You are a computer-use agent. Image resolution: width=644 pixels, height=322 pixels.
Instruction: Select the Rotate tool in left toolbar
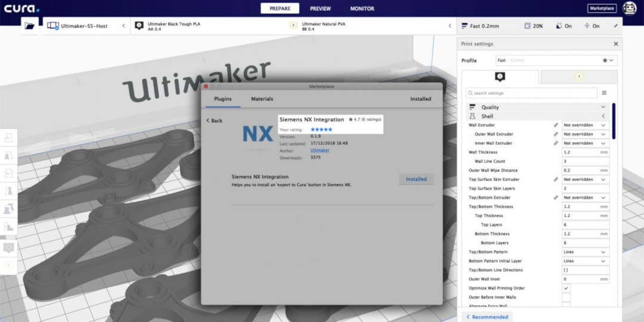(8, 173)
